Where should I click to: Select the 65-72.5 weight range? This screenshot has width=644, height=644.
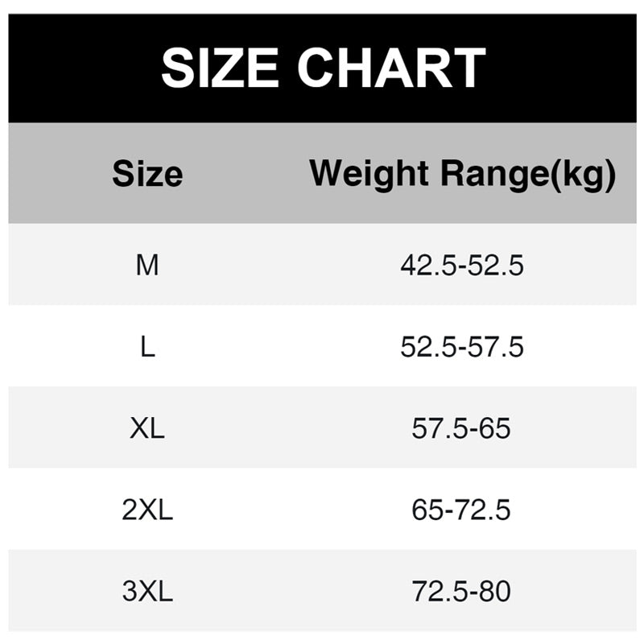pos(461,510)
